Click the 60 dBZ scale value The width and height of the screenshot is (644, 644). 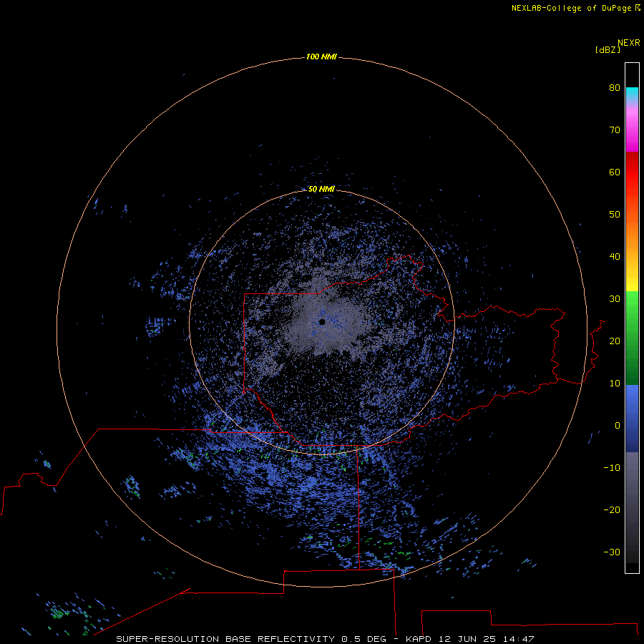click(x=615, y=172)
